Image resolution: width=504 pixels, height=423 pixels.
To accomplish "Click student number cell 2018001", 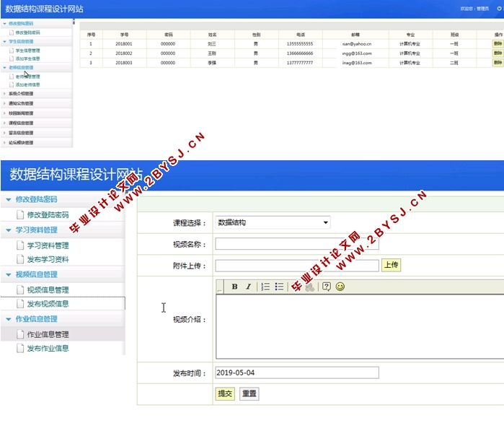I will [124, 44].
